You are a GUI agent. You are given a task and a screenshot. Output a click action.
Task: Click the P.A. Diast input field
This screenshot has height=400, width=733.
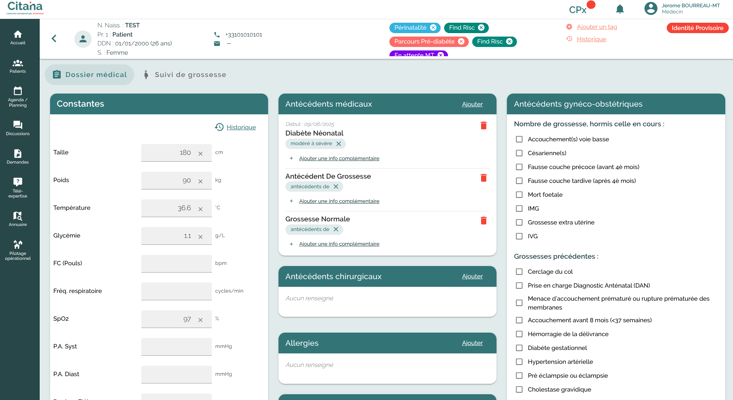(176, 374)
